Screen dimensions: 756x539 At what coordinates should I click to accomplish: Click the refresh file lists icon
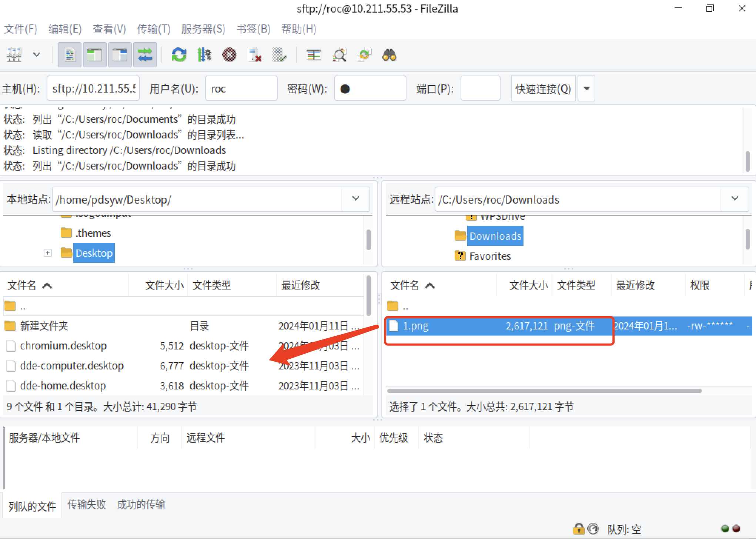click(179, 55)
